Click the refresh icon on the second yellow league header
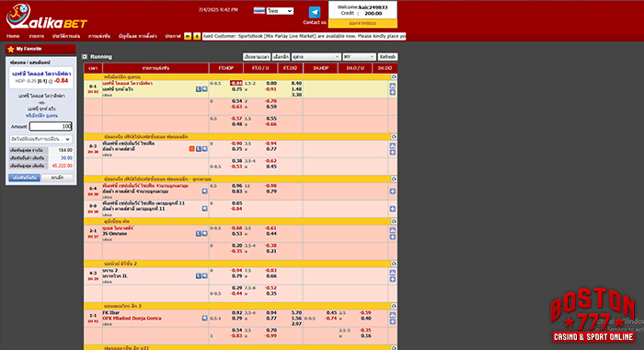The width and height of the screenshot is (644, 350). point(394,136)
